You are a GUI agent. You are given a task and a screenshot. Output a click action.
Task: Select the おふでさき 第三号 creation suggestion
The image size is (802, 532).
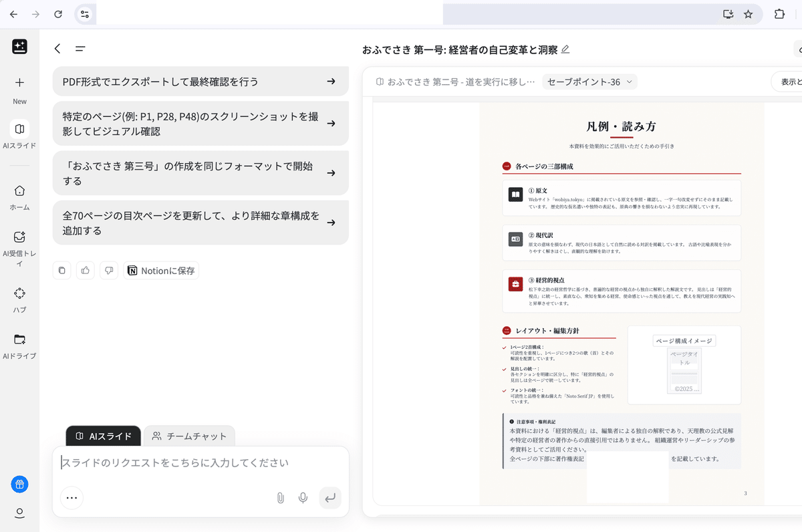tap(200, 173)
